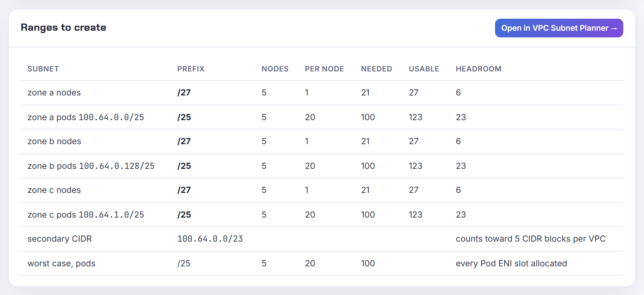Image resolution: width=644 pixels, height=295 pixels.
Task: Click usable value 27 for zone c nodes
Action: [414, 190]
